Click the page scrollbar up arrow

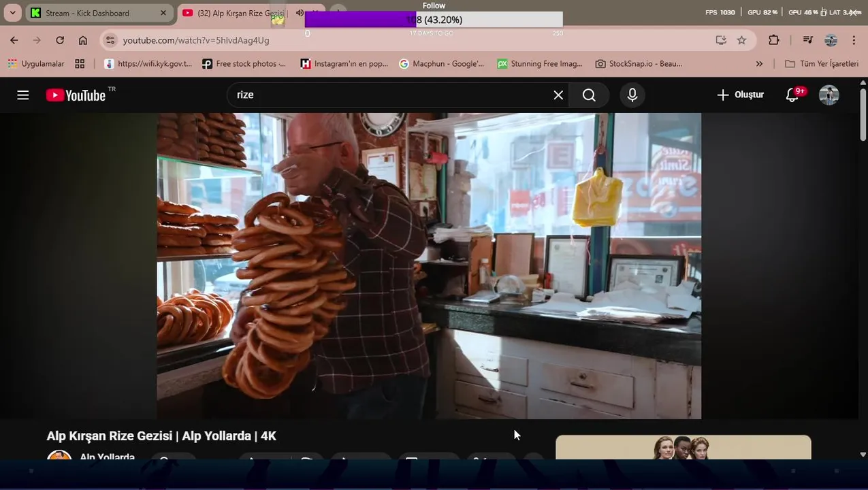pos(863,82)
